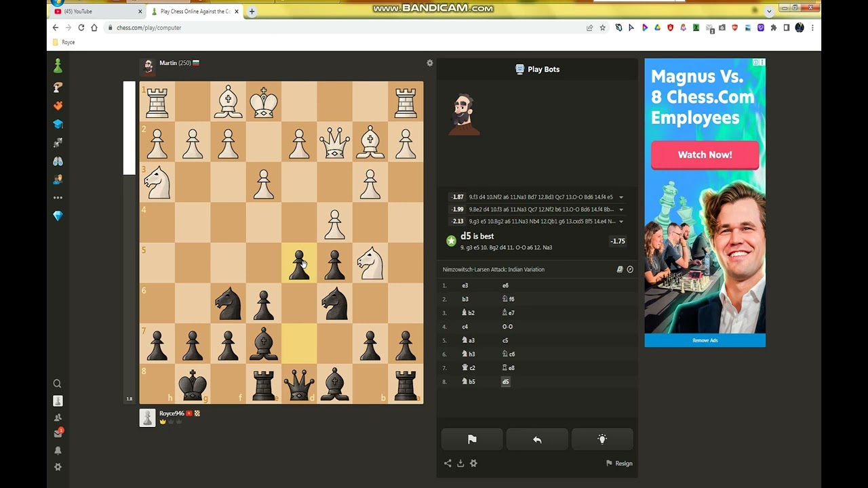This screenshot has height=488, width=868.
Task: Expand the -2.13 engine line
Action: click(x=620, y=222)
